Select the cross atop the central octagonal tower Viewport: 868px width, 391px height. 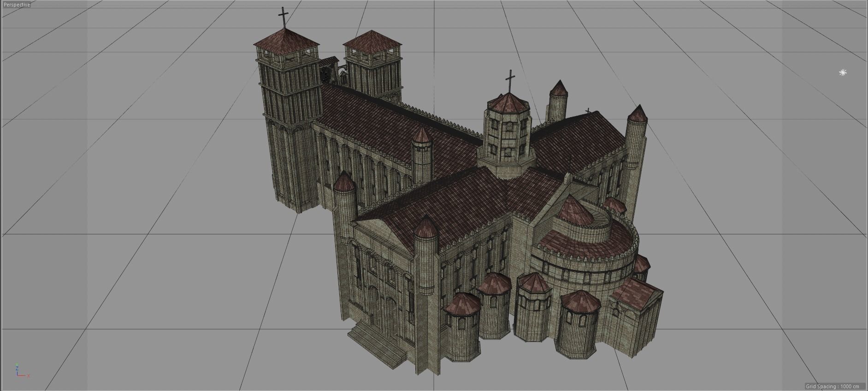[510, 82]
